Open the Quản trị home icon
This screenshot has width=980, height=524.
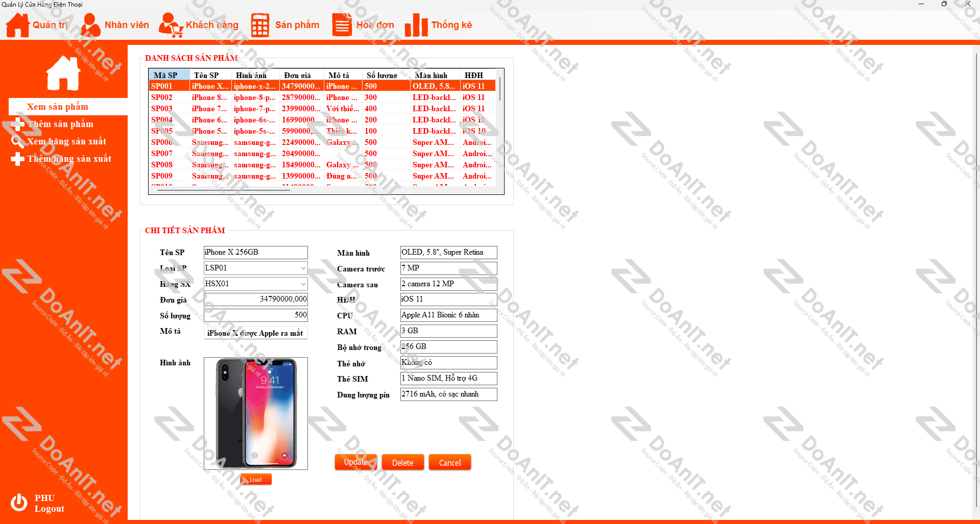point(18,25)
